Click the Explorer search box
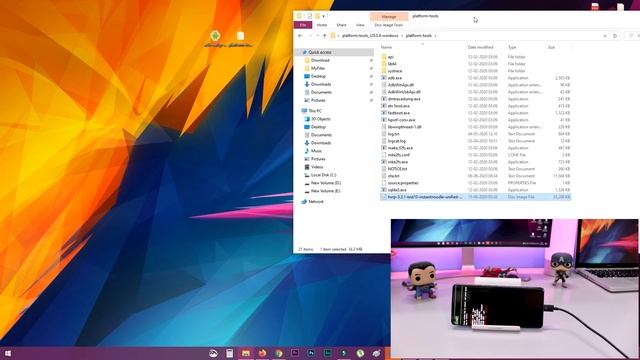The width and height of the screenshot is (640, 360). [x=633, y=36]
